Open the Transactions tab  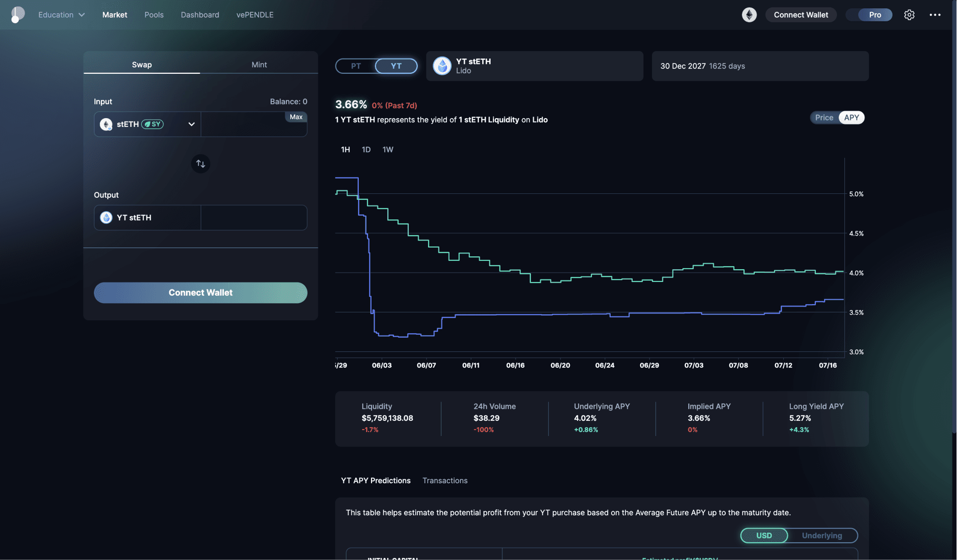445,481
